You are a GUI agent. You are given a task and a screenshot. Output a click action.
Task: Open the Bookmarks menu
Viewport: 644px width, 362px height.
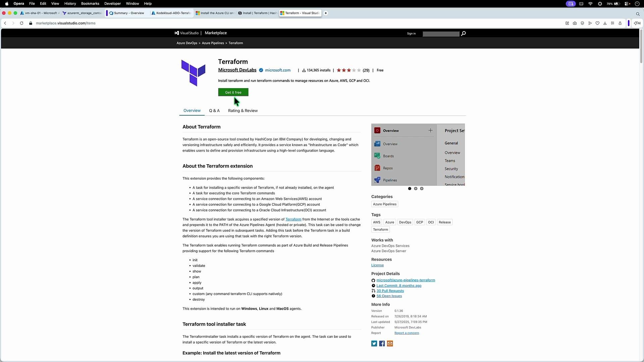coord(90,3)
